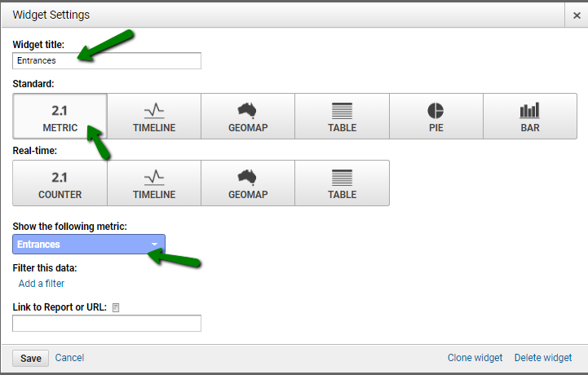The image size is (588, 375).
Task: Open the Entrances metric dropdown
Action: pyautogui.click(x=89, y=244)
